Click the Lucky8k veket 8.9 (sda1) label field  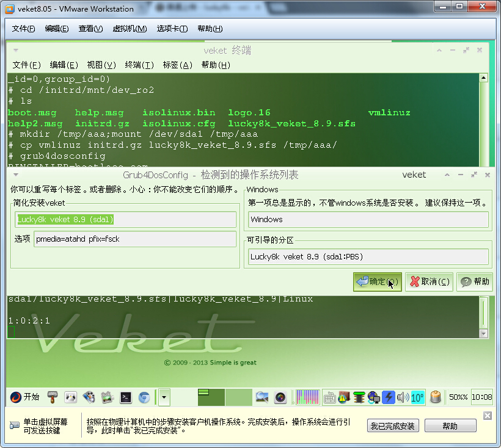point(125,220)
